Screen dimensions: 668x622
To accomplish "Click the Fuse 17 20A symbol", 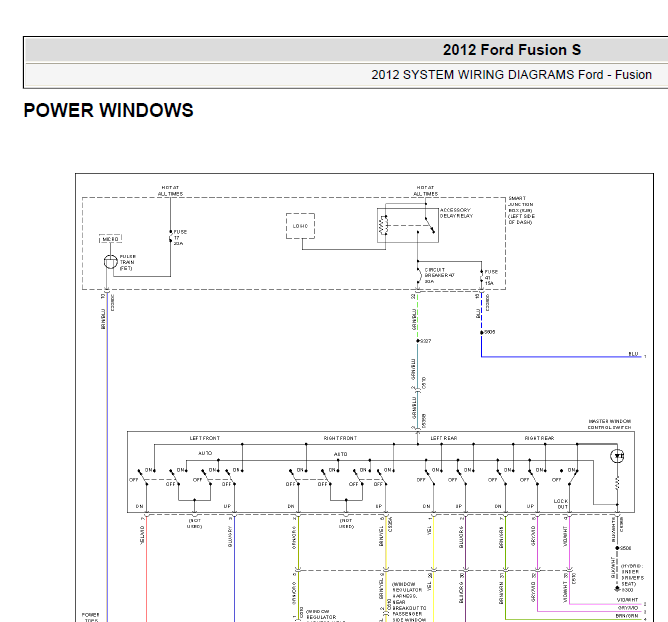I will [171, 237].
